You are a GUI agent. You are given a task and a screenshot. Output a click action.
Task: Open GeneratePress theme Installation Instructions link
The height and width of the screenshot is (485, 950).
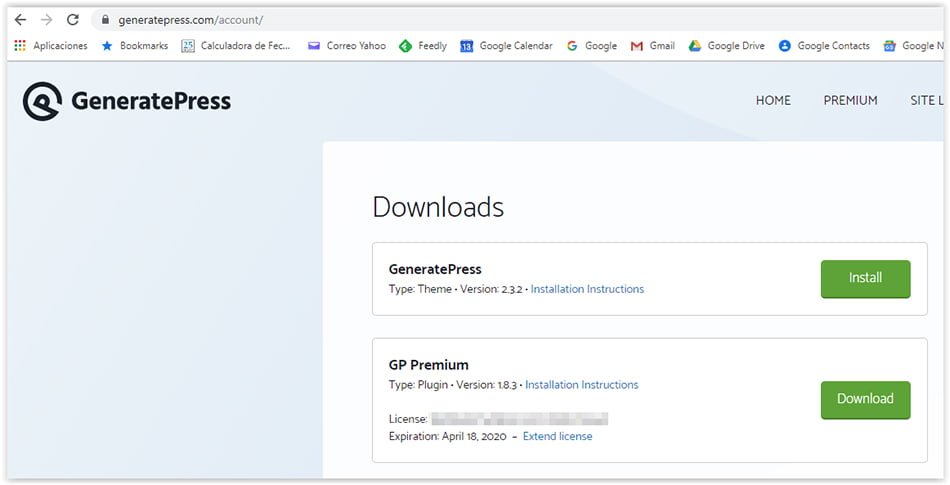click(587, 289)
